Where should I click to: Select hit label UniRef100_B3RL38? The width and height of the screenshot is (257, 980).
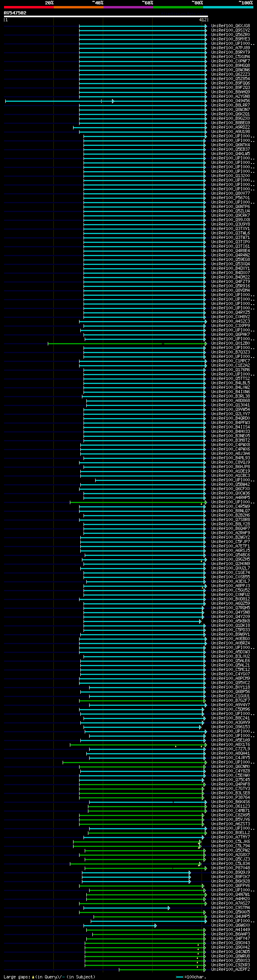(230, 396)
